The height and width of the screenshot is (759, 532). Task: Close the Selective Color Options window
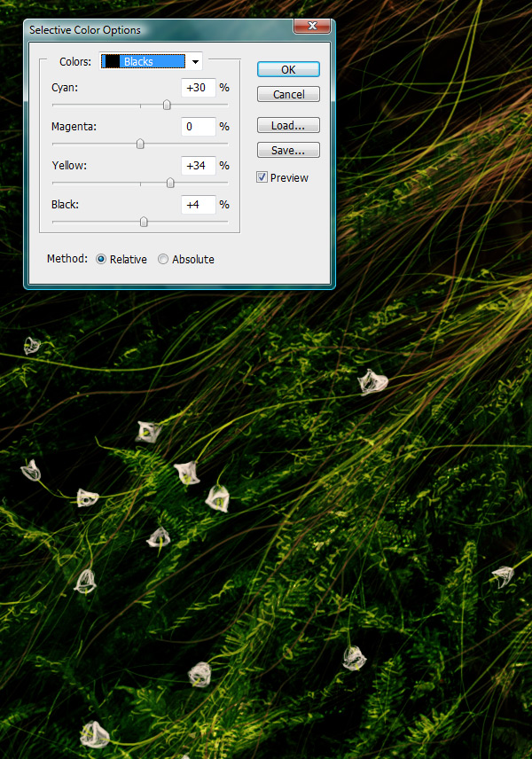coord(312,26)
